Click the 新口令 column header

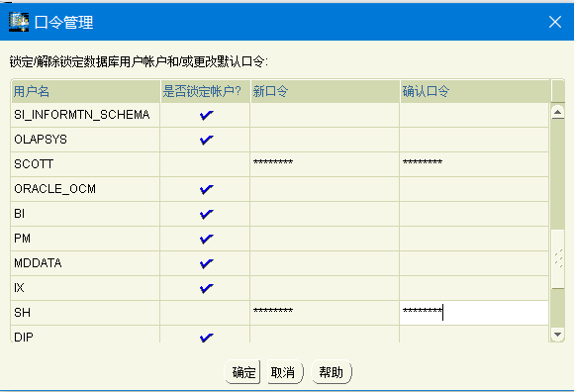325,91
